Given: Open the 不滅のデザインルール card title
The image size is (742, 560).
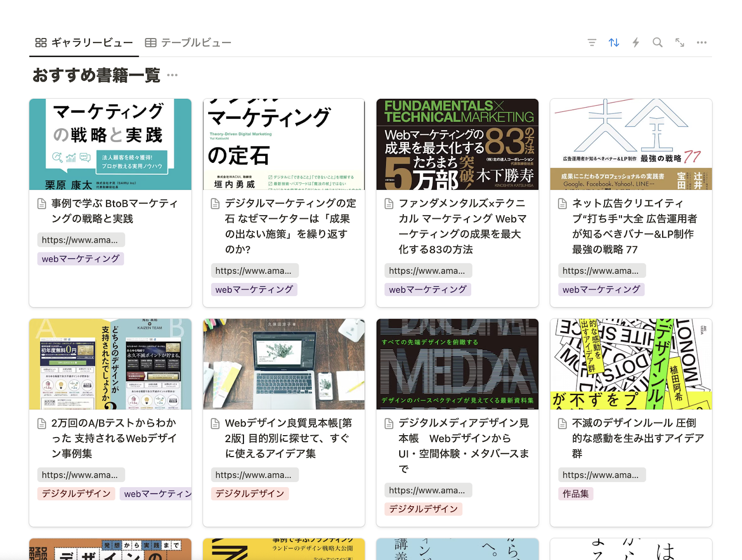Looking at the screenshot, I should (x=638, y=438).
